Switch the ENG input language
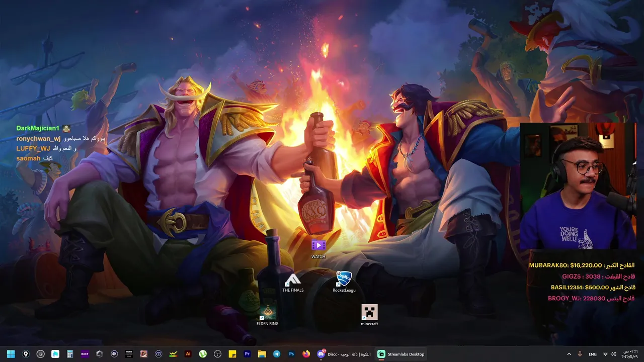Image resolution: width=644 pixels, height=362 pixels. pos(593,354)
